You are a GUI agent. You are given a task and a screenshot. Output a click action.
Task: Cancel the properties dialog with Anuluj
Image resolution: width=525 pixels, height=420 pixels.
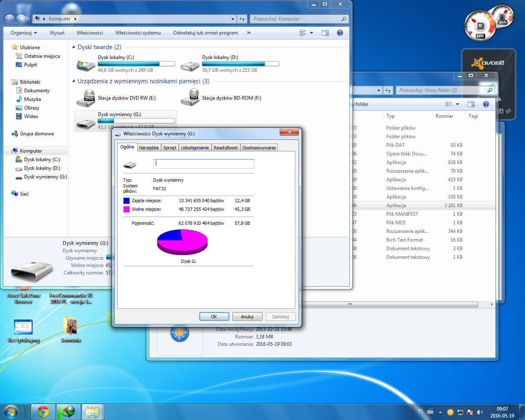[247, 317]
